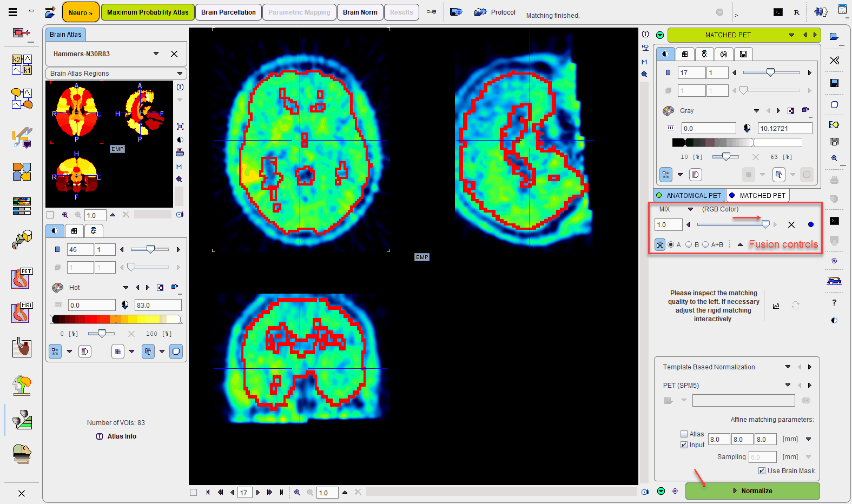Zoom in the atlas preview
The height and width of the screenshot is (504, 852).
(65, 215)
